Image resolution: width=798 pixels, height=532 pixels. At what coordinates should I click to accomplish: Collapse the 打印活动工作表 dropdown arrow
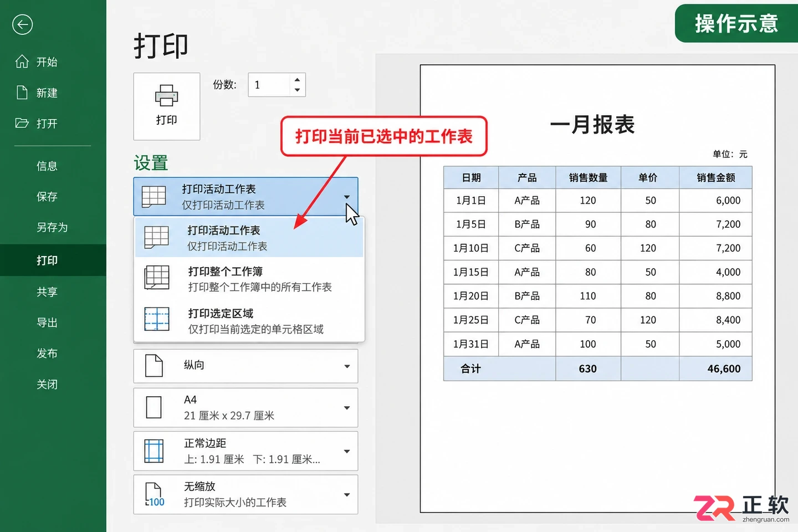click(347, 197)
